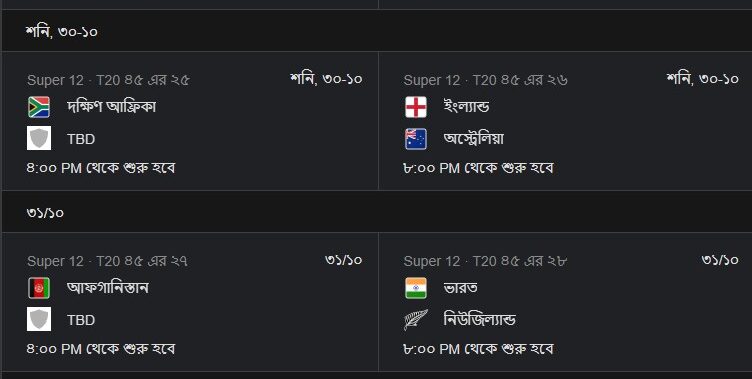Click the India flag icon
This screenshot has width=752, height=379.
pos(415,288)
